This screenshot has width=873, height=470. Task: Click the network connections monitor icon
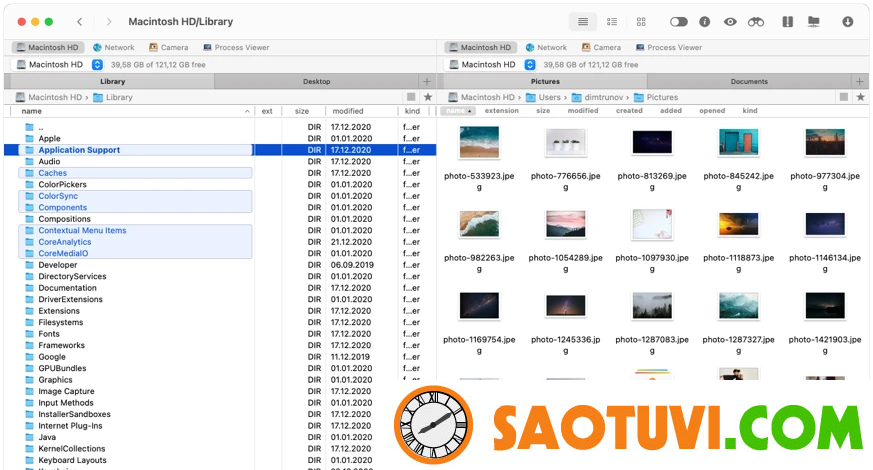(x=814, y=21)
